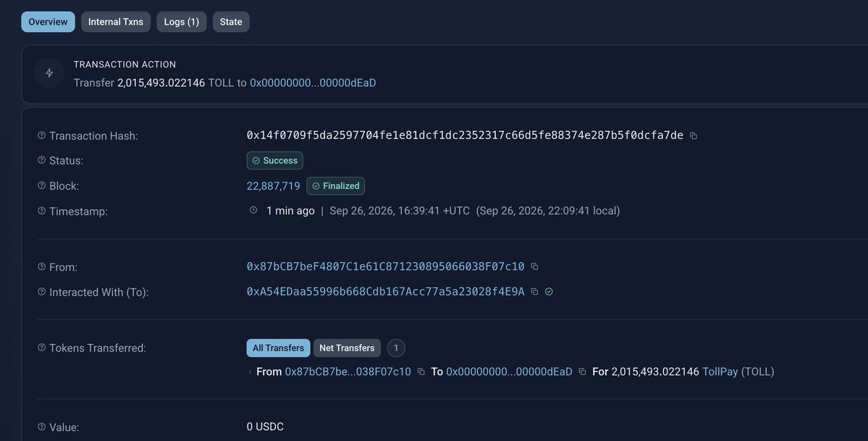Click the 2,015,493.022146 amount in token transfer row

(655, 371)
